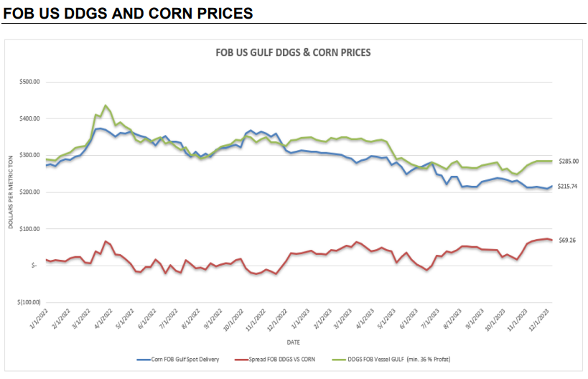Image resolution: width=588 pixels, height=379 pixels.
Task: Click the chart title FOB US GULF DDGS & CORN PRICES
Action: tap(293, 52)
